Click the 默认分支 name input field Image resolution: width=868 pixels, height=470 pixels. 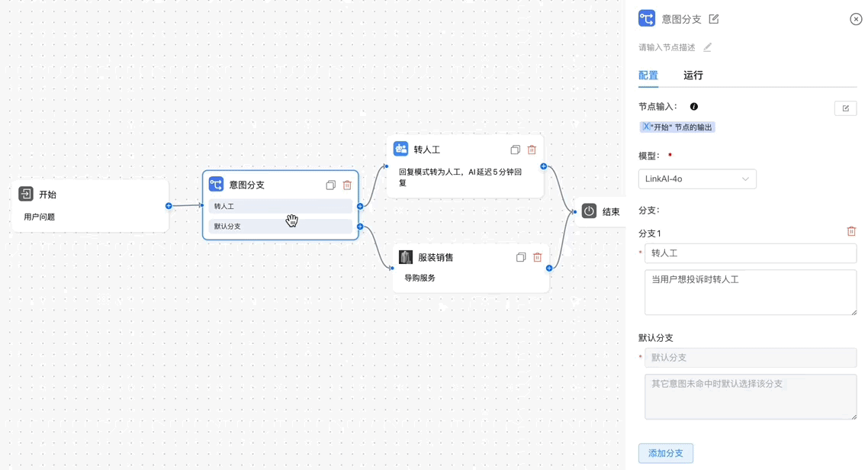[751, 357]
